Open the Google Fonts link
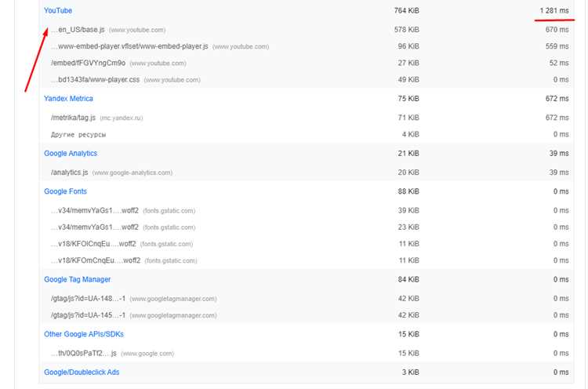588x389 pixels. (x=65, y=191)
